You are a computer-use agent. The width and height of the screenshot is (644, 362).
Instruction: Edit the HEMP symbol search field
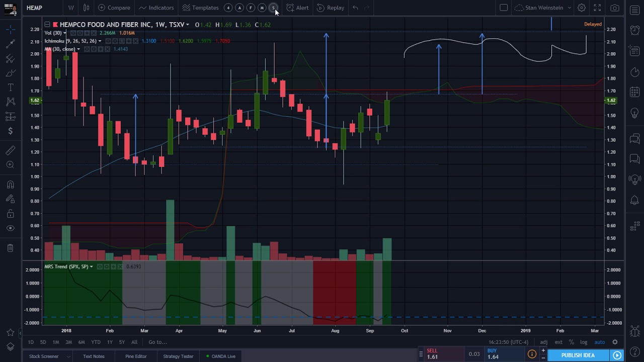41,8
